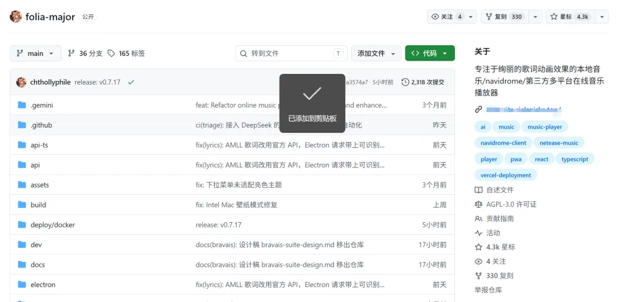Open the electron folder
Image resolution: width=644 pixels, height=302 pixels.
tap(43, 284)
